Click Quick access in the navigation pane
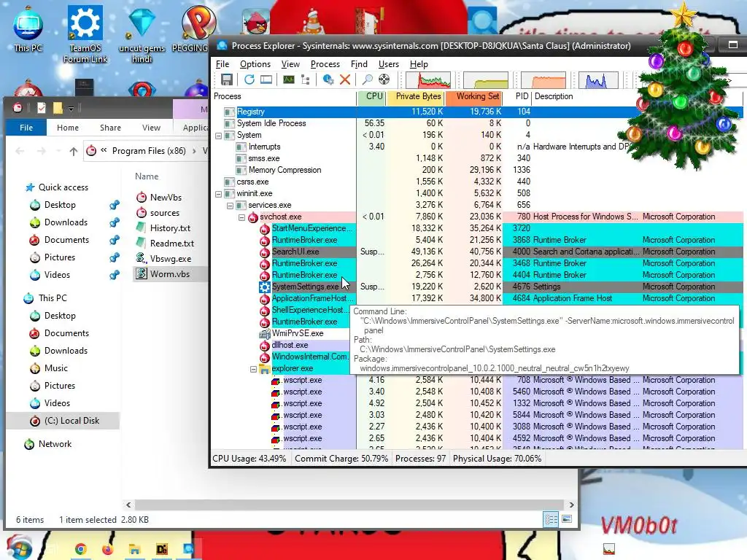Viewport: 747px width, 560px height. click(x=63, y=187)
